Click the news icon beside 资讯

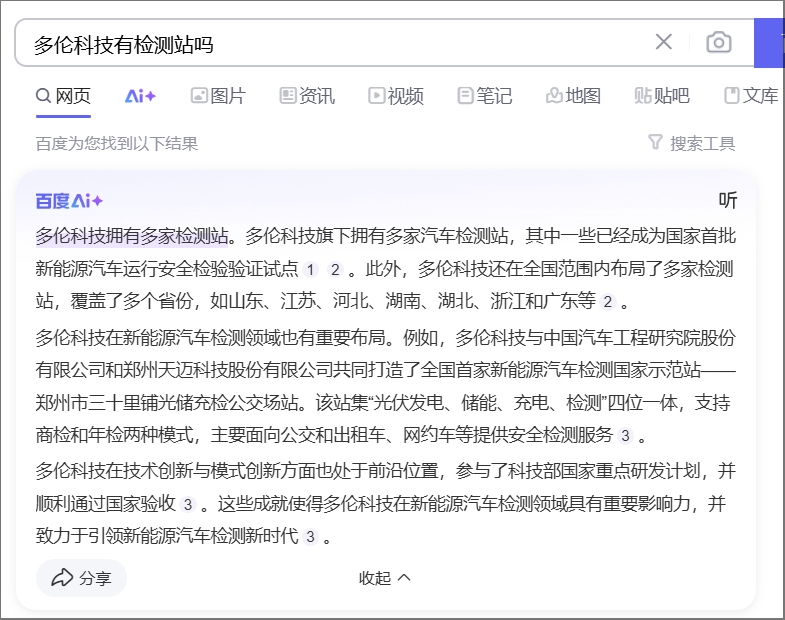pos(287,96)
